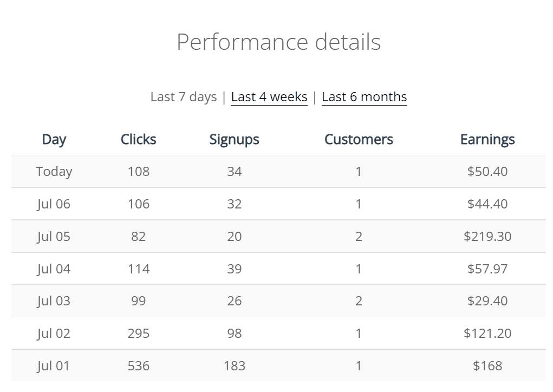Click the Jul 06 row date
The height and width of the screenshot is (392, 553).
pyautogui.click(x=54, y=204)
